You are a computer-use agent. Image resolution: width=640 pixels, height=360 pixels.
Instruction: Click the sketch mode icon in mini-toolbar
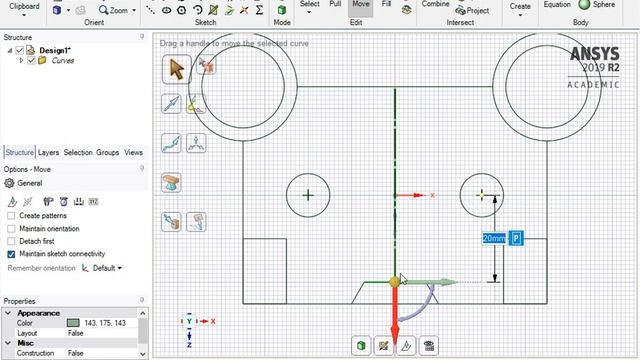[x=383, y=346]
